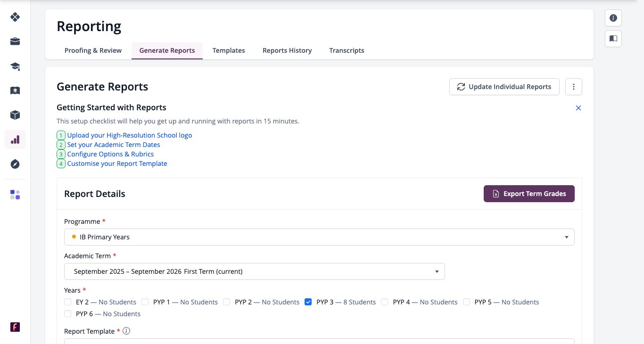This screenshot has width=644, height=344.
Task: Open the compass icon in sidebar
Action: click(x=15, y=164)
